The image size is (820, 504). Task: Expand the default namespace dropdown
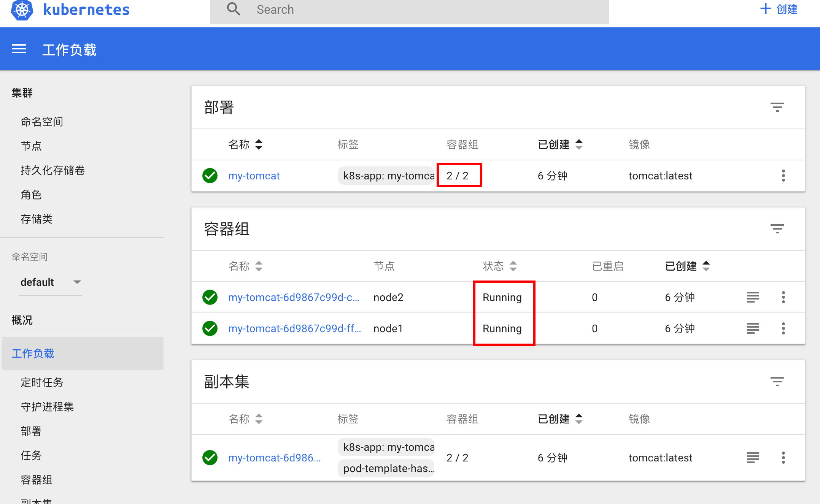tap(51, 282)
